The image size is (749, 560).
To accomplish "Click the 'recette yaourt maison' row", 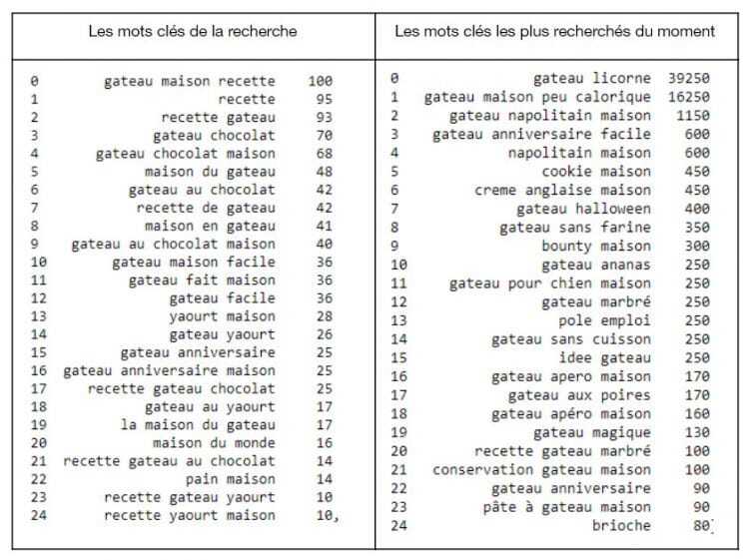I will click(190, 515).
